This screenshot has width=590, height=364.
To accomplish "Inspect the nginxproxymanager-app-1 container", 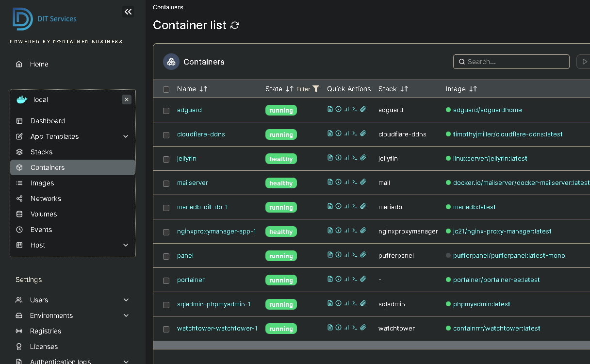I will (338, 231).
